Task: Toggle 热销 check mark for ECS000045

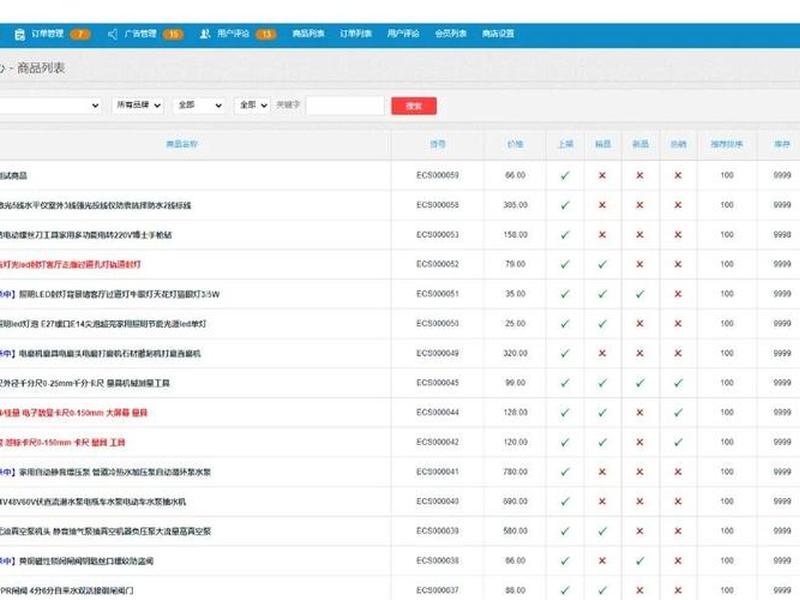Action: coord(678,383)
